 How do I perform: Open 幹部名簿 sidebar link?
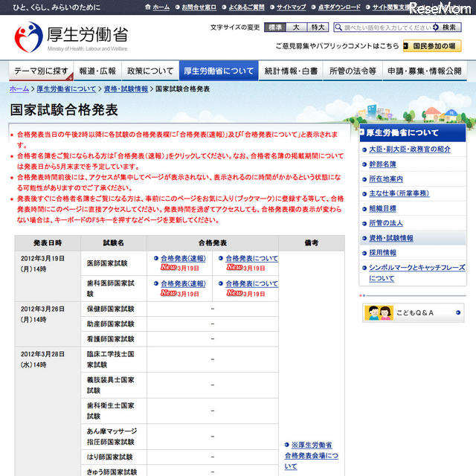(x=382, y=164)
